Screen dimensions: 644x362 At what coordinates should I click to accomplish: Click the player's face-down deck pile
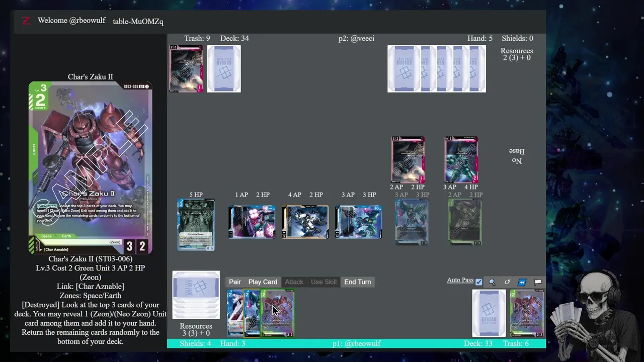coord(489,313)
